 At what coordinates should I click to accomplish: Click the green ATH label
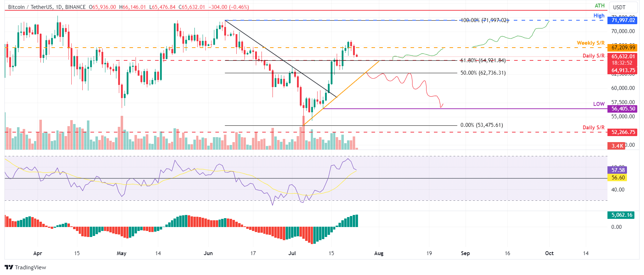[x=600, y=6]
